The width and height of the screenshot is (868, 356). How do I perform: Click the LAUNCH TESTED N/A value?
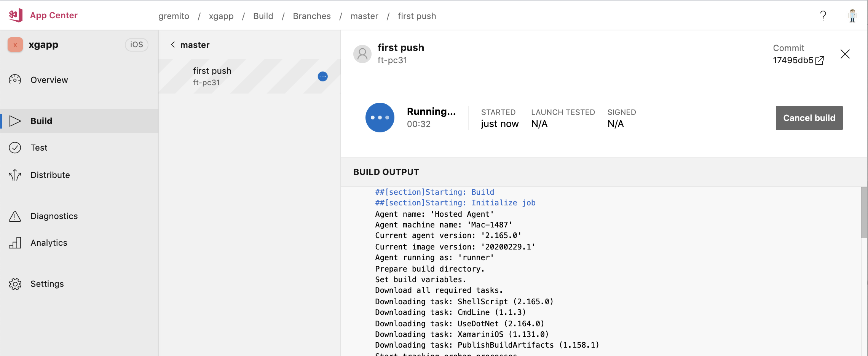pos(539,124)
